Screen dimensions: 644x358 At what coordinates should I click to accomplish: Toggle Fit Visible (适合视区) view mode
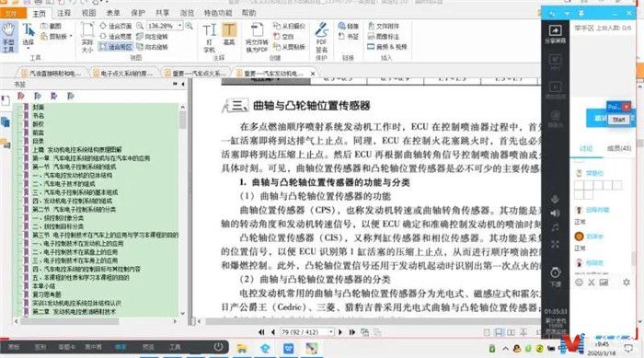pos(116,47)
